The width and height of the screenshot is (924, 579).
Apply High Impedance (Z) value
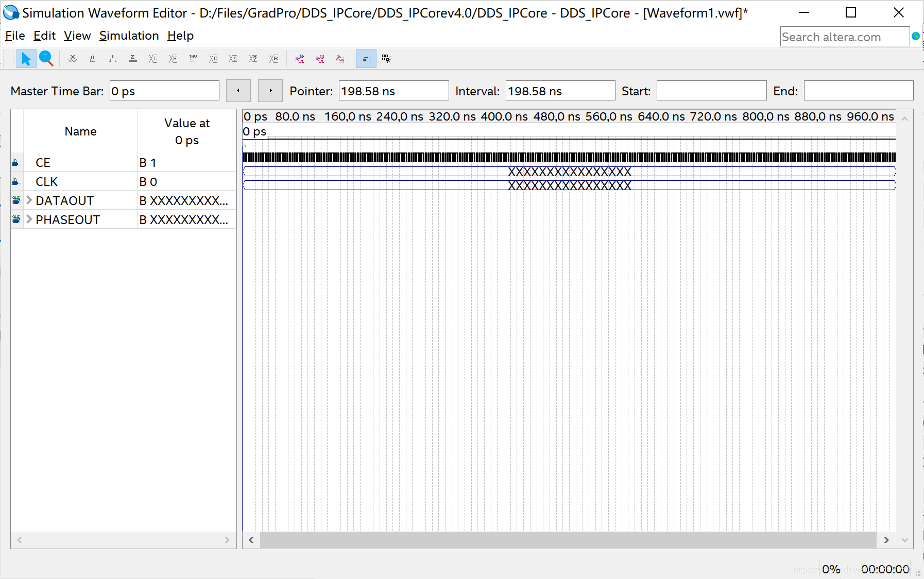(133, 59)
